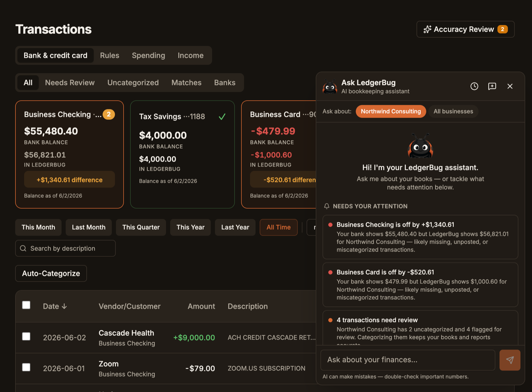Focus the Search by description field
Image resolution: width=532 pixels, height=392 pixels.
tap(65, 248)
